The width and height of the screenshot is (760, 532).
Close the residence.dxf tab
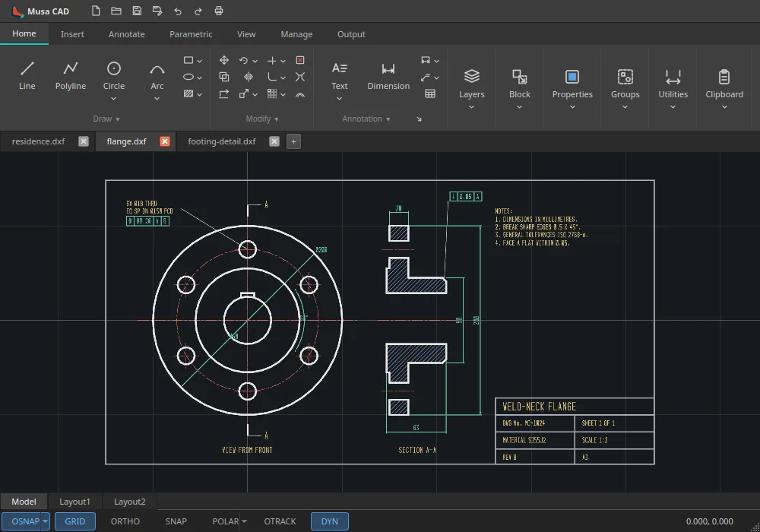tap(84, 141)
